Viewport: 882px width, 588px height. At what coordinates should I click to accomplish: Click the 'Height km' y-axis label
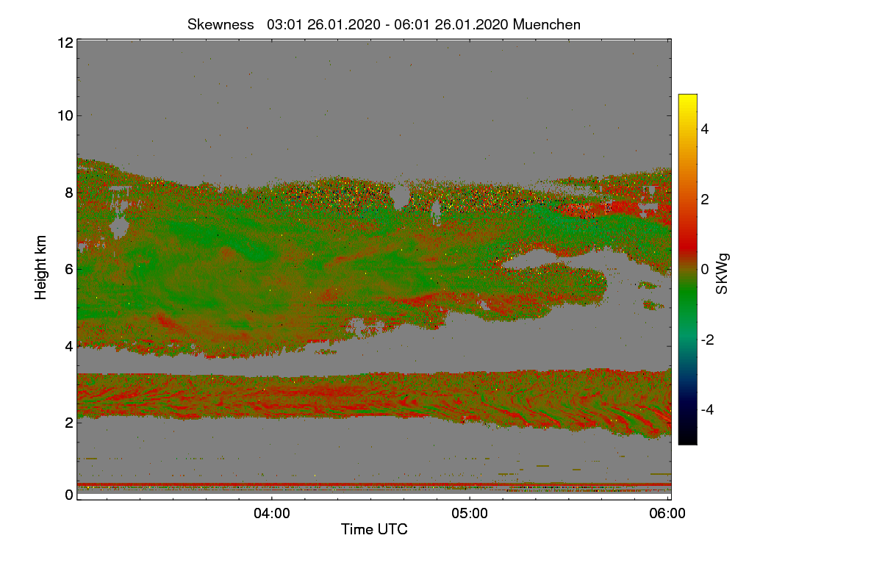[41, 268]
